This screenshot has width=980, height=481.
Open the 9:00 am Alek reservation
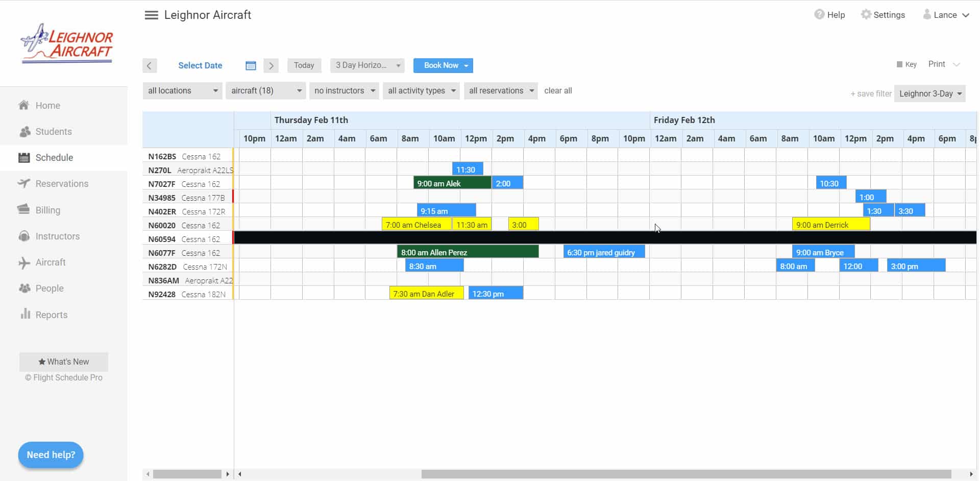click(x=452, y=183)
